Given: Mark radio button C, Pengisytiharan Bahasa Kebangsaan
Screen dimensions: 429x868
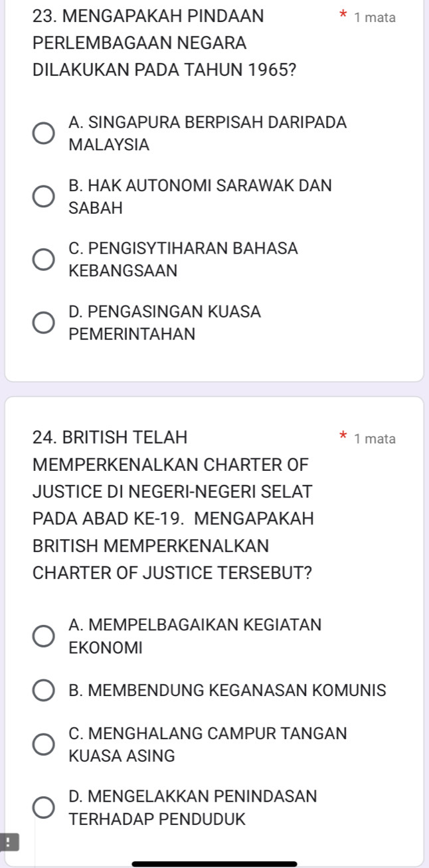Looking at the screenshot, I should pyautogui.click(x=44, y=260).
